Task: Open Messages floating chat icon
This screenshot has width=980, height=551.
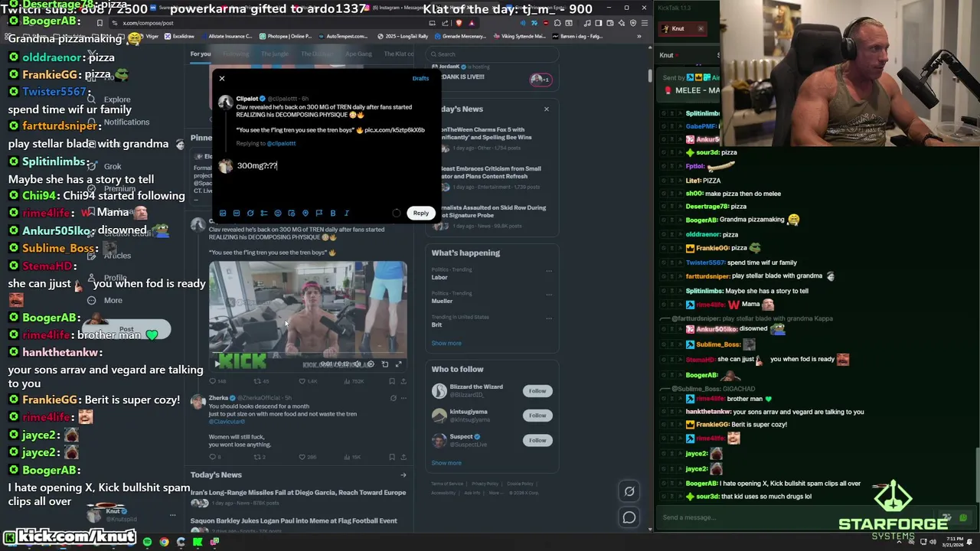Action: coord(629,517)
